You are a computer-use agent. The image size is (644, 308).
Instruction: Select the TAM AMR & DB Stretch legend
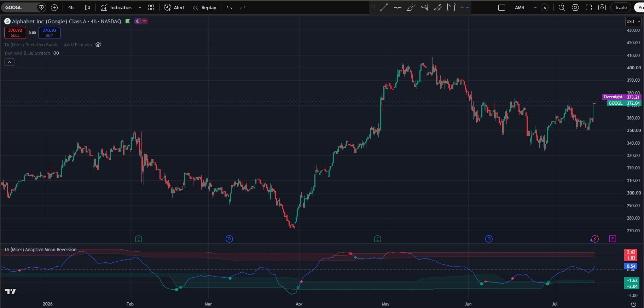point(27,53)
